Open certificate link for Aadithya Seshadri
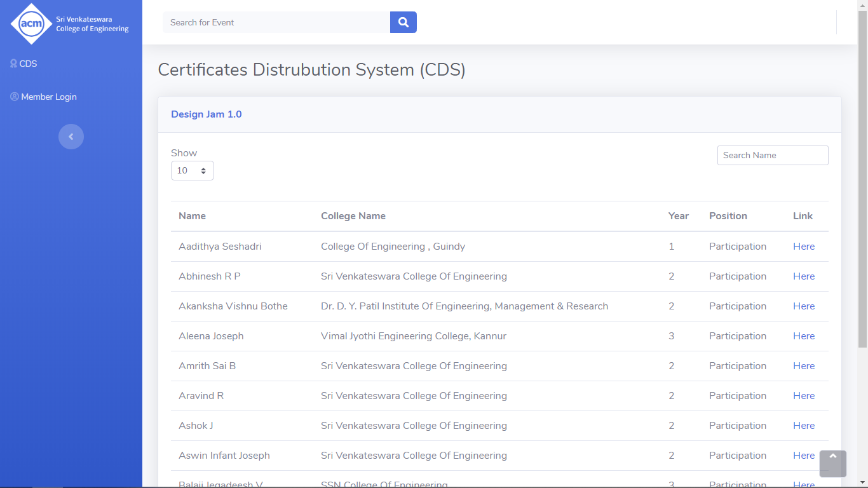 [x=803, y=247]
